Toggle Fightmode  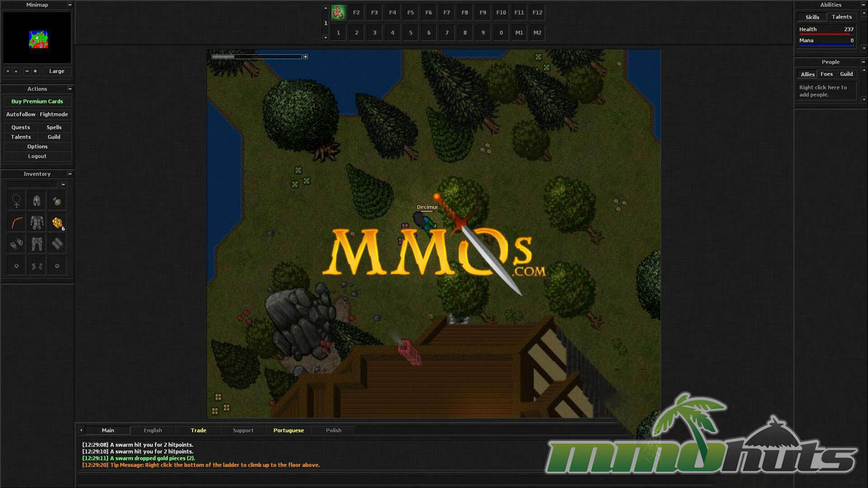coord(54,115)
